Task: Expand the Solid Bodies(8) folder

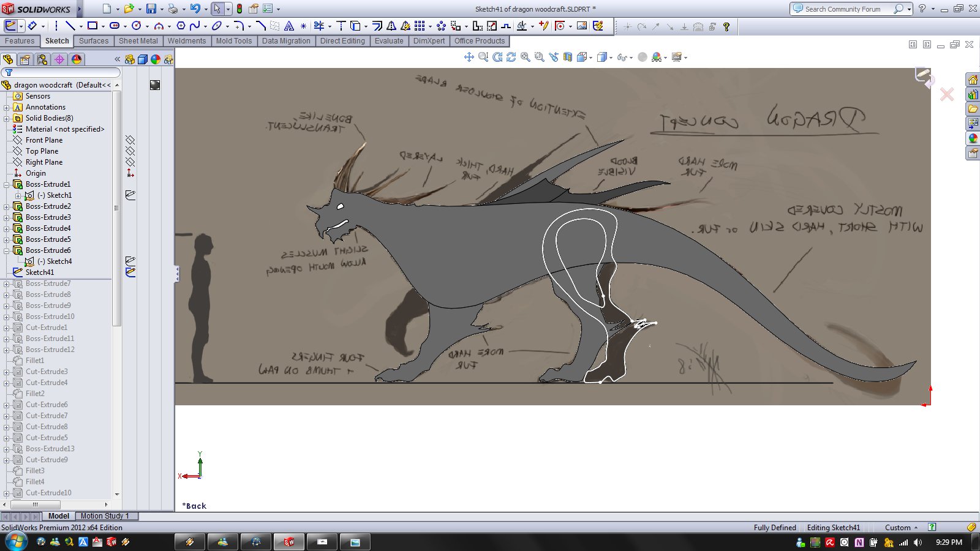Action: [7, 118]
